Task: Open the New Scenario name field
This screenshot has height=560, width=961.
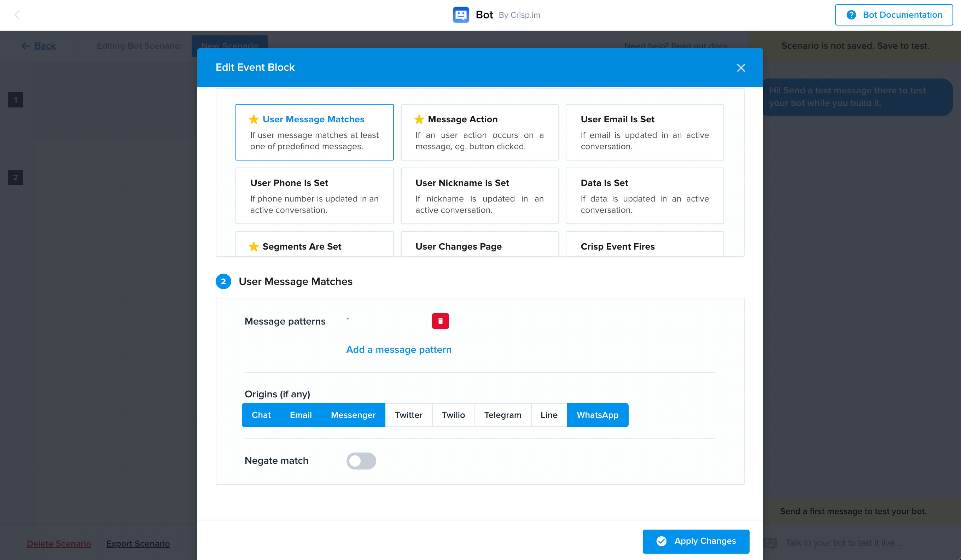Action: point(229,46)
